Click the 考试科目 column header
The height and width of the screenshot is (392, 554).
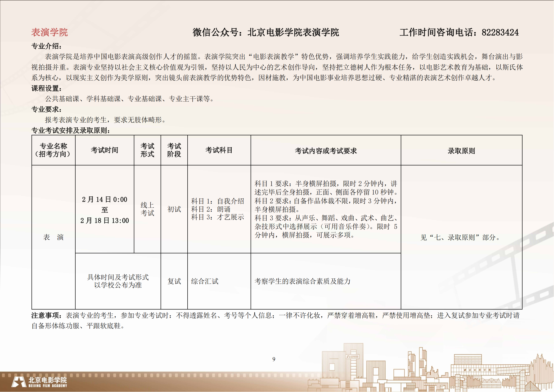pos(219,150)
